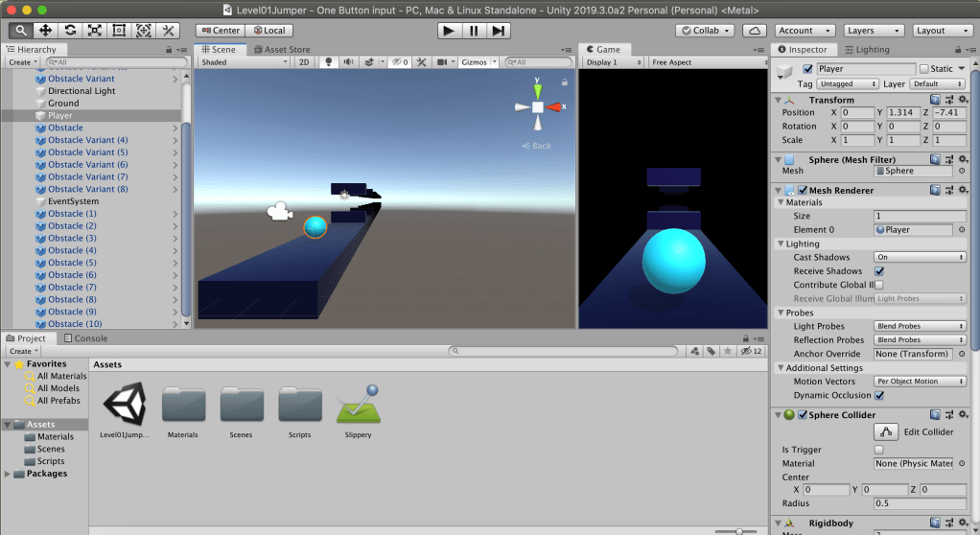Toggle scene lighting lightbulb icon
Screen dimensions: 980x535
coord(329,62)
